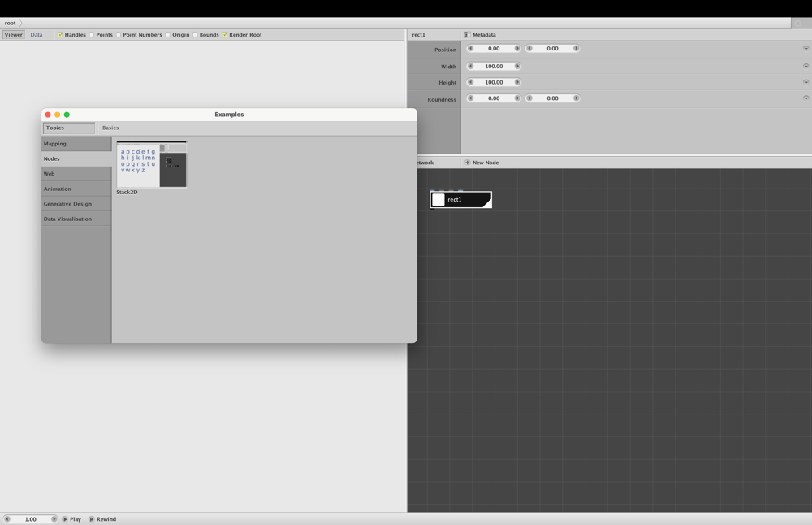Click the Height value field

click(x=494, y=82)
